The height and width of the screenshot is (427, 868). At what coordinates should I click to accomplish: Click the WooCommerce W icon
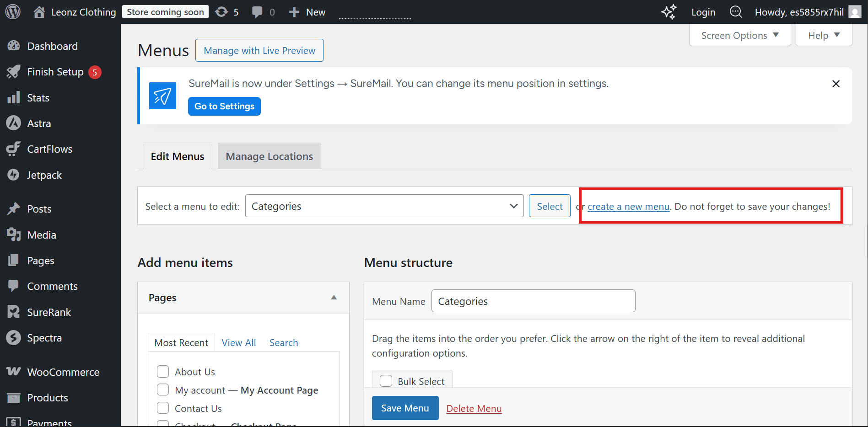click(x=14, y=371)
